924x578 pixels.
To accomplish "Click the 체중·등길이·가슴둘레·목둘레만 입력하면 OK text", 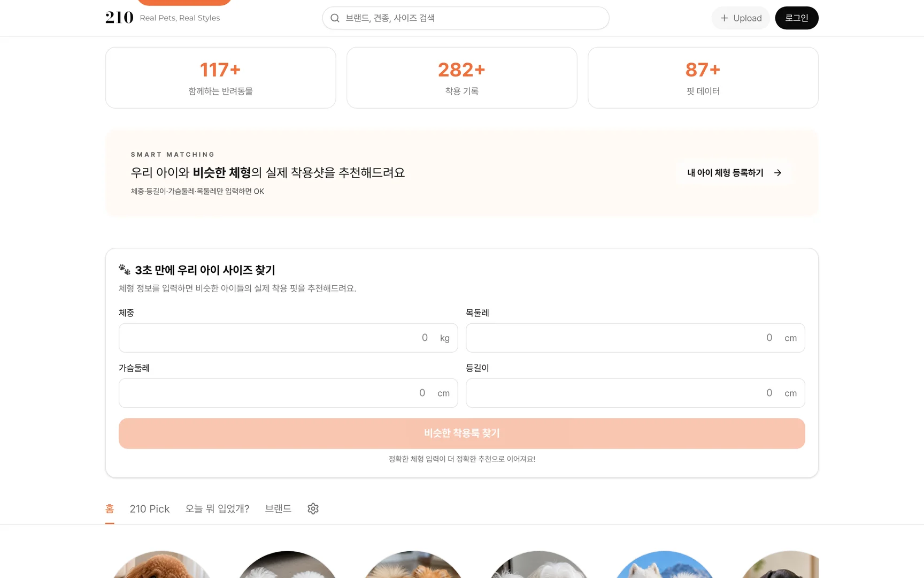I will point(197,192).
